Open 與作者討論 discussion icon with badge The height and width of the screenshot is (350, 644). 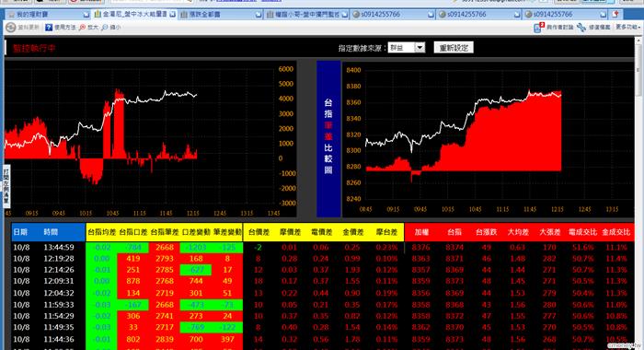pos(538,27)
